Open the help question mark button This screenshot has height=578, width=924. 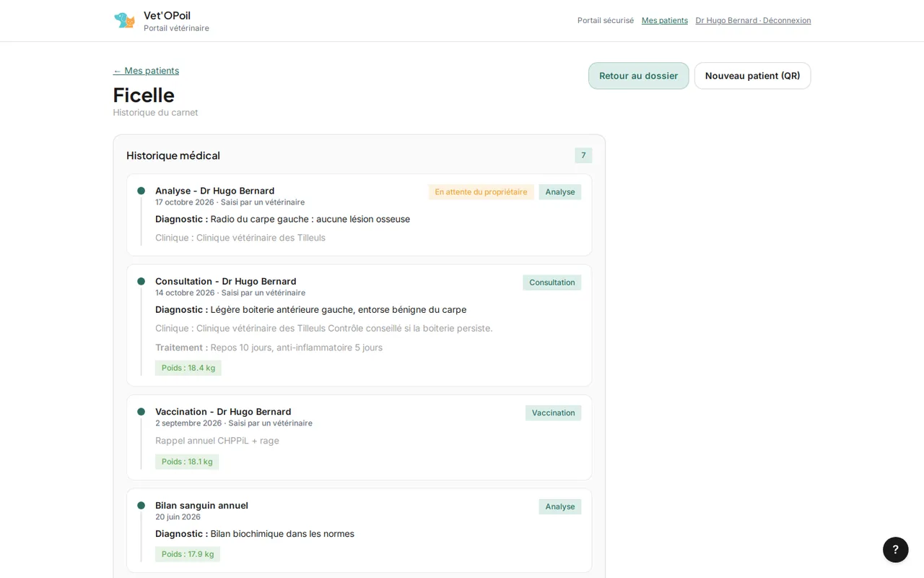click(895, 550)
